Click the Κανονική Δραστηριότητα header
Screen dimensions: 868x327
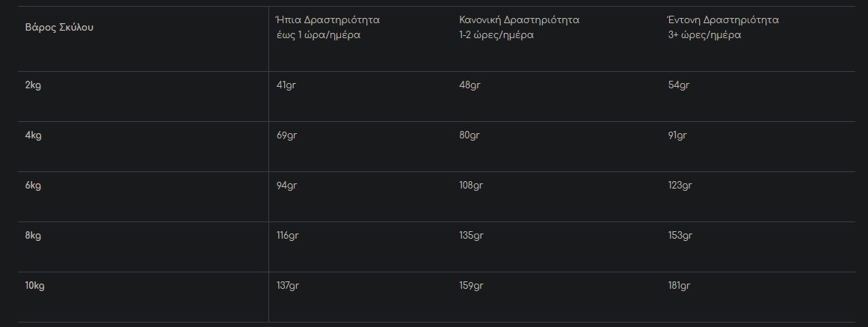click(x=519, y=27)
